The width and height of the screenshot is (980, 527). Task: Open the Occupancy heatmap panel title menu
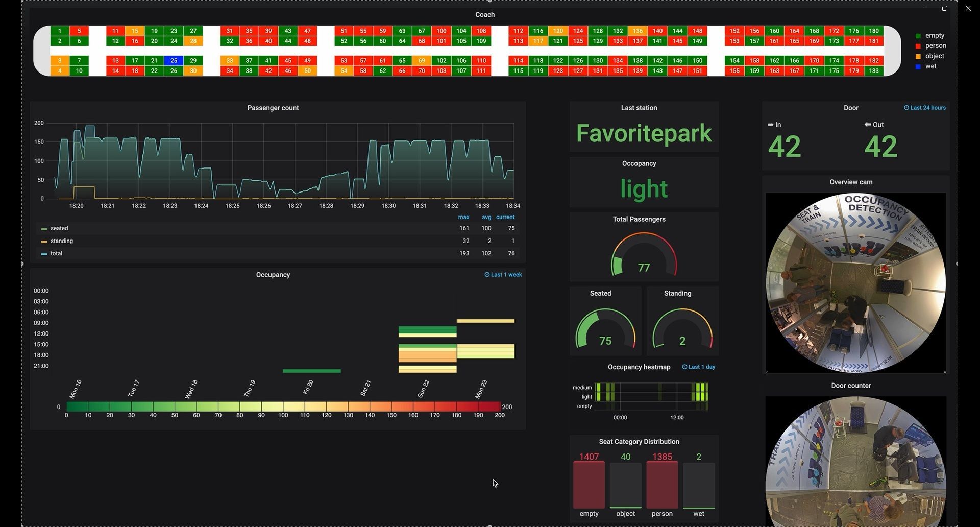click(639, 367)
